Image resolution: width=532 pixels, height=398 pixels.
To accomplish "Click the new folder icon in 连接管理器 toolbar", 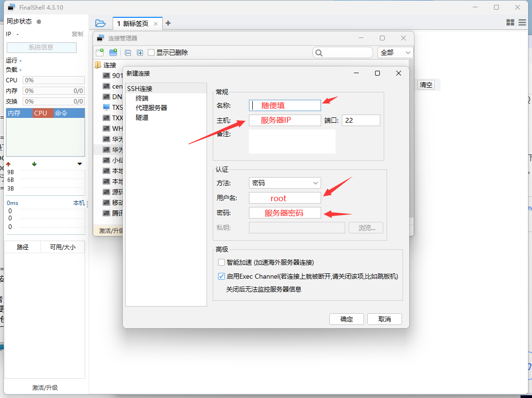I will (113, 52).
